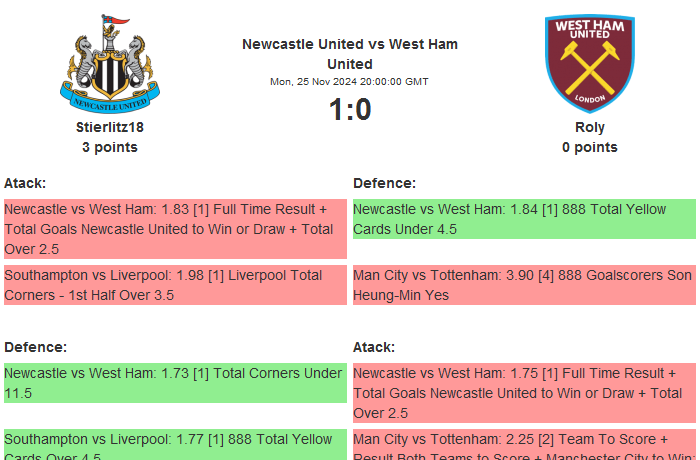Click Stierlitz18's 3 points label
The height and width of the screenshot is (460, 700).
110,147
